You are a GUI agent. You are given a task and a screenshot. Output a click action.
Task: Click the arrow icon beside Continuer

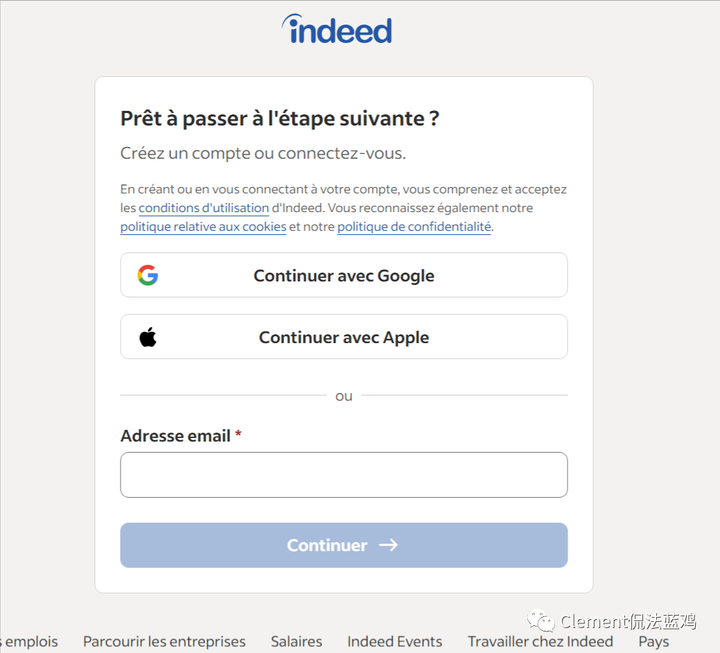click(x=389, y=545)
